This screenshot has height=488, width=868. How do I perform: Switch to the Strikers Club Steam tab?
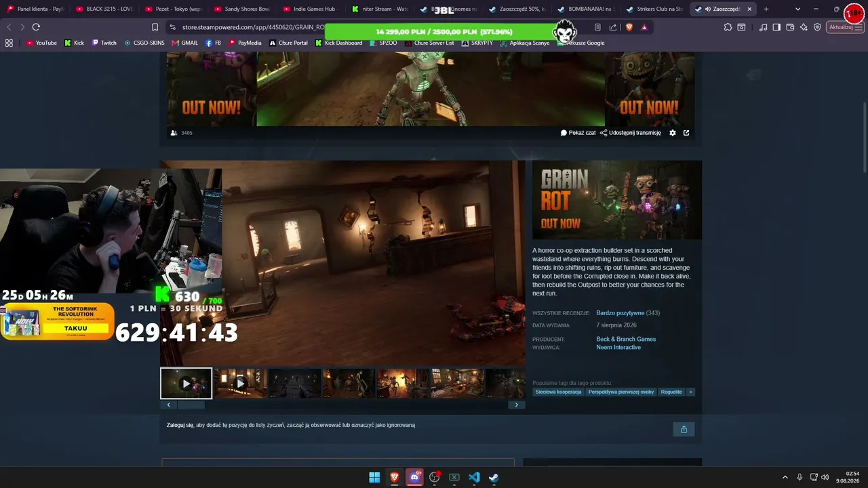(654, 9)
